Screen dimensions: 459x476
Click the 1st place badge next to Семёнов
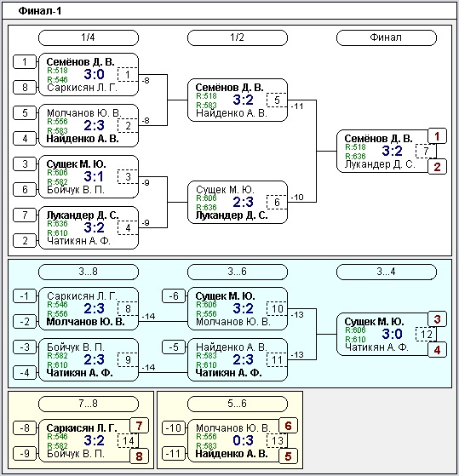[437, 136]
